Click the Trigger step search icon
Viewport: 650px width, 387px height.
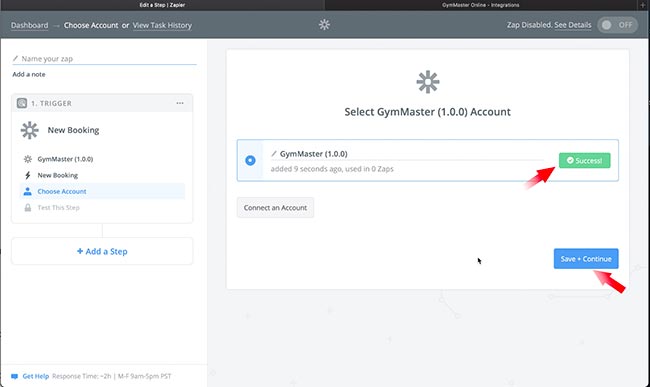click(22, 103)
